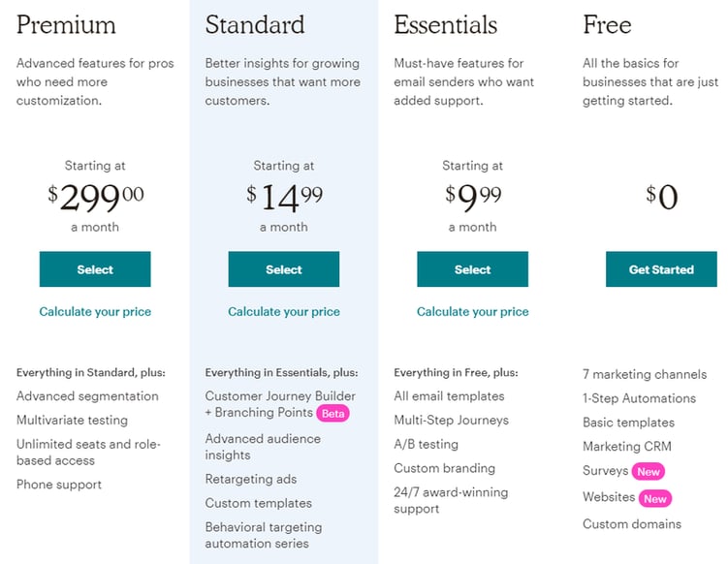Image resolution: width=728 pixels, height=564 pixels.
Task: Open Calculate your price under Standard
Action: tap(284, 312)
